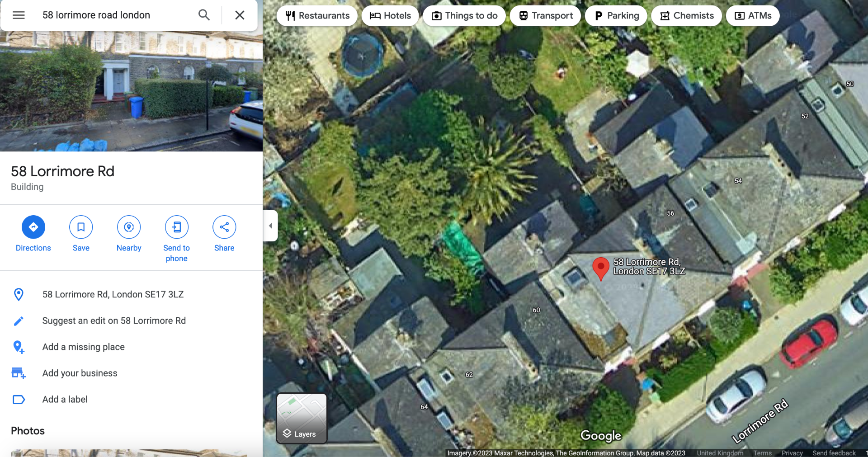Image resolution: width=868 pixels, height=457 pixels.
Task: Select the ATMs category chip
Action: (753, 16)
